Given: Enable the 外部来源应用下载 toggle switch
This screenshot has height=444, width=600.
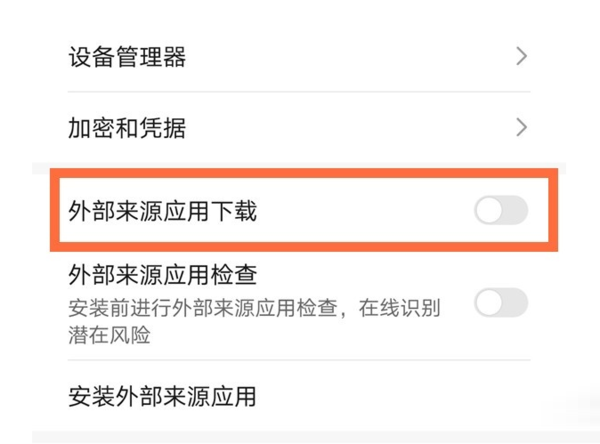Looking at the screenshot, I should [500, 211].
